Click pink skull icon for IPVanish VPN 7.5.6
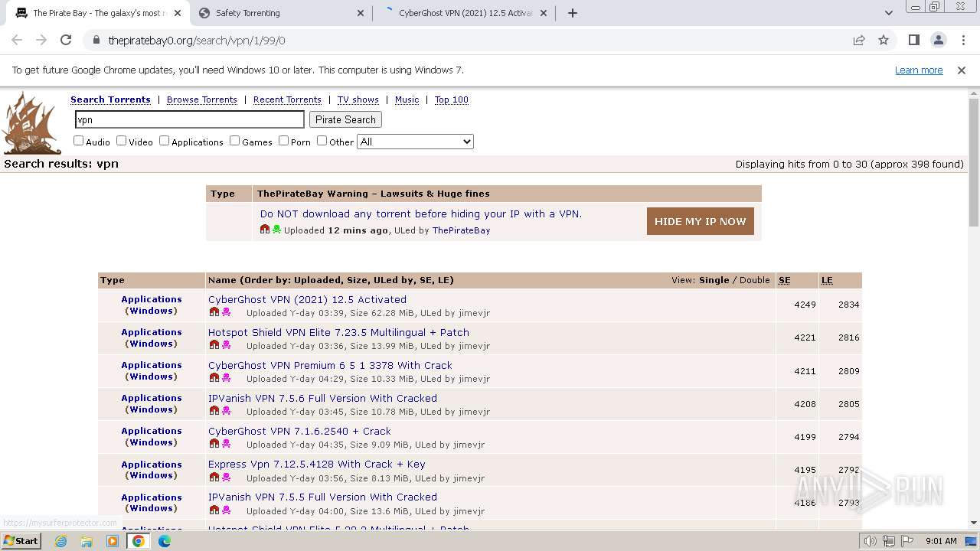 226,411
